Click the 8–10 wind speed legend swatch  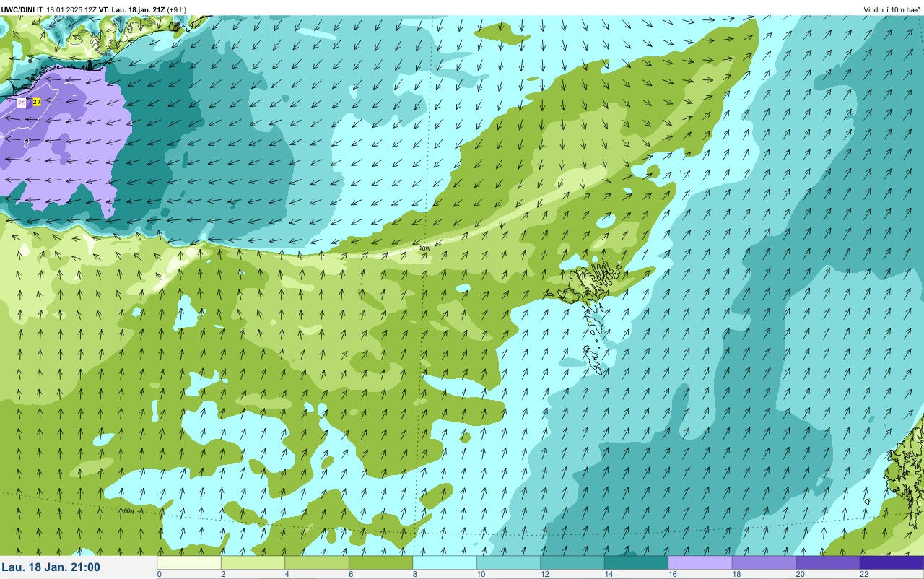[445, 562]
